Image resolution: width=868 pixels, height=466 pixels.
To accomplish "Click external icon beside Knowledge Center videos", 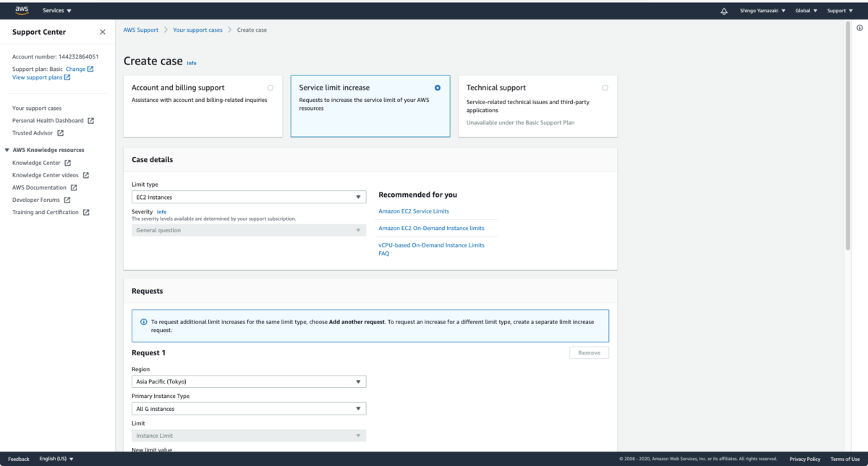I will click(x=85, y=175).
